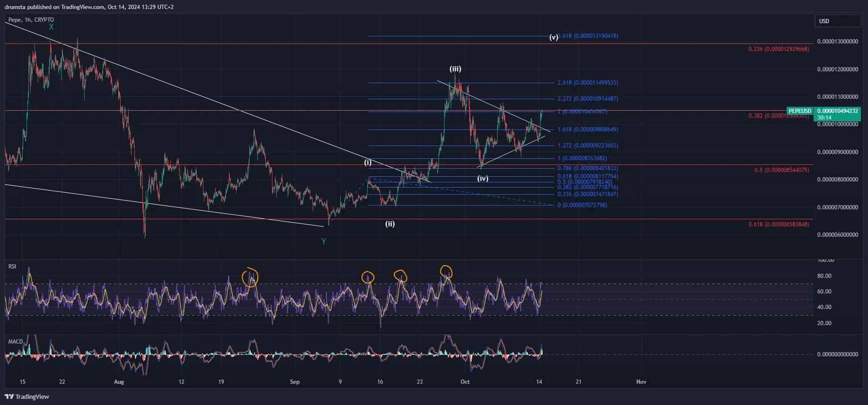Click the 0.000006000000 price axis value
Screen dimensions: 868x405
837,235
